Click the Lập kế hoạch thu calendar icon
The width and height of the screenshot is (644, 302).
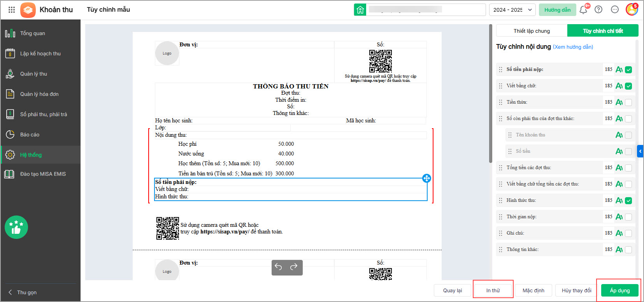(10, 53)
